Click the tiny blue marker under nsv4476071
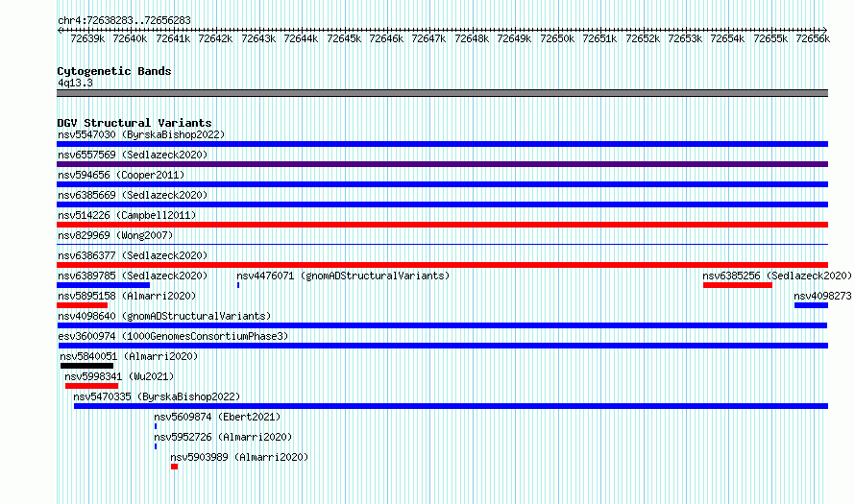 (x=238, y=285)
